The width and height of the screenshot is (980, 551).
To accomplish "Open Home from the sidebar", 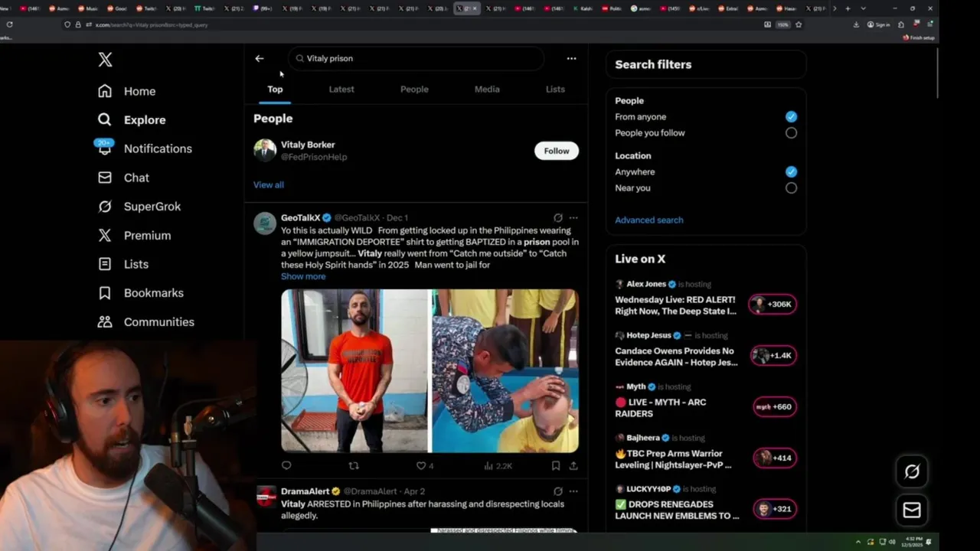I will [126, 91].
